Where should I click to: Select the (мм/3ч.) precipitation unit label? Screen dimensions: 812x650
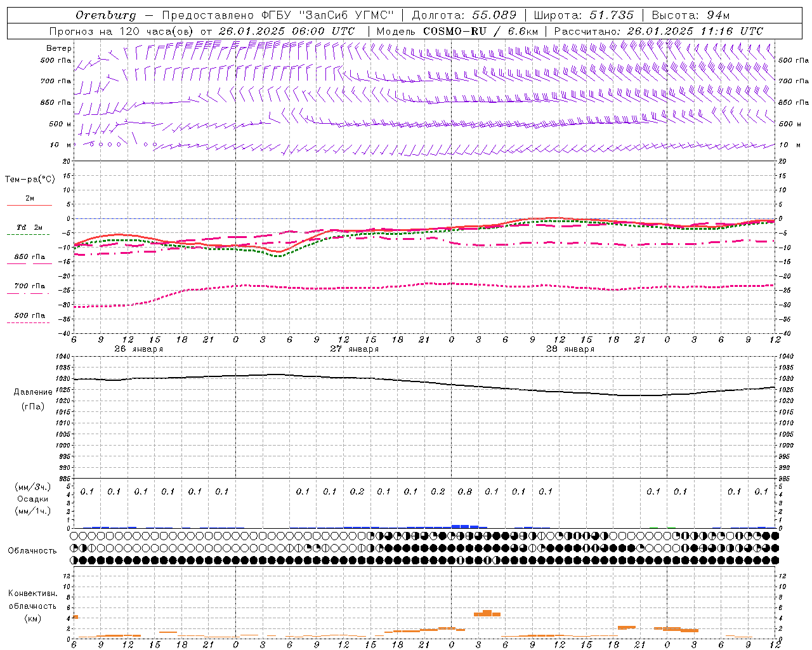pyautogui.click(x=33, y=487)
